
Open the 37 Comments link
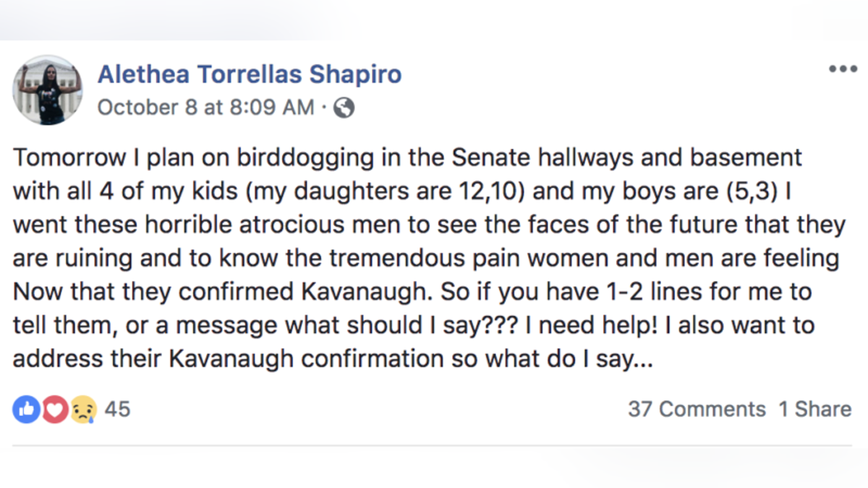coord(697,409)
